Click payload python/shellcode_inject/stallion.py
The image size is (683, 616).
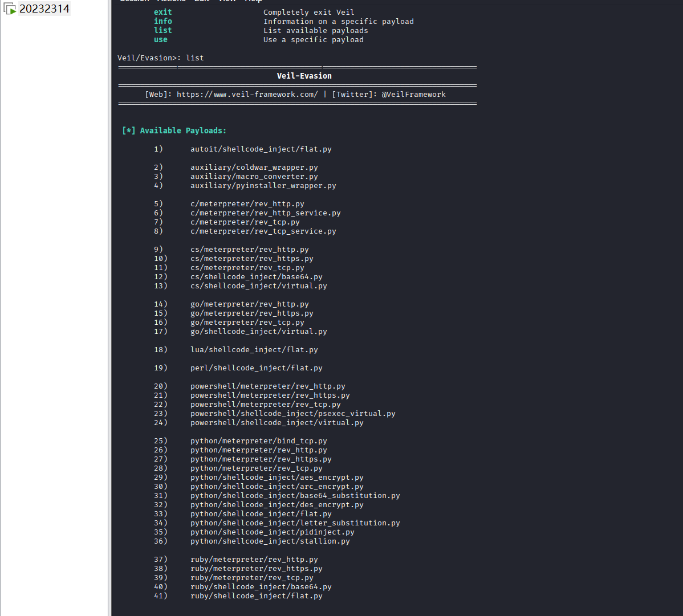(x=270, y=541)
